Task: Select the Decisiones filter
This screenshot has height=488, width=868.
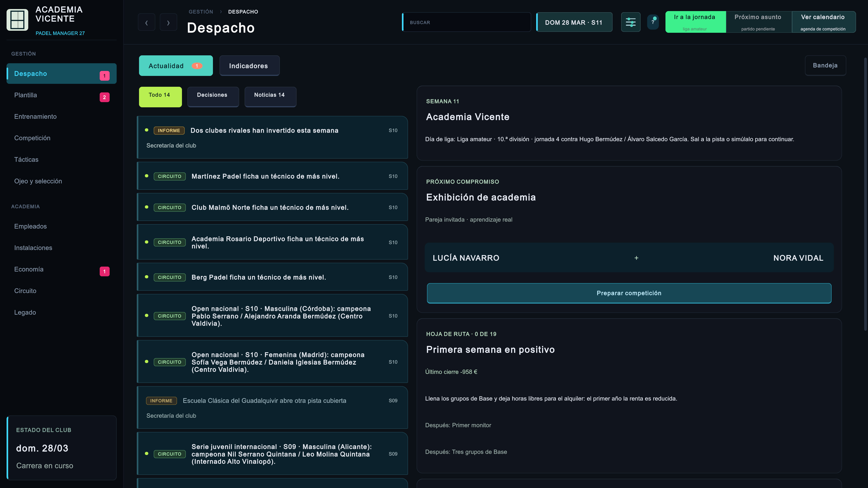Action: [213, 97]
